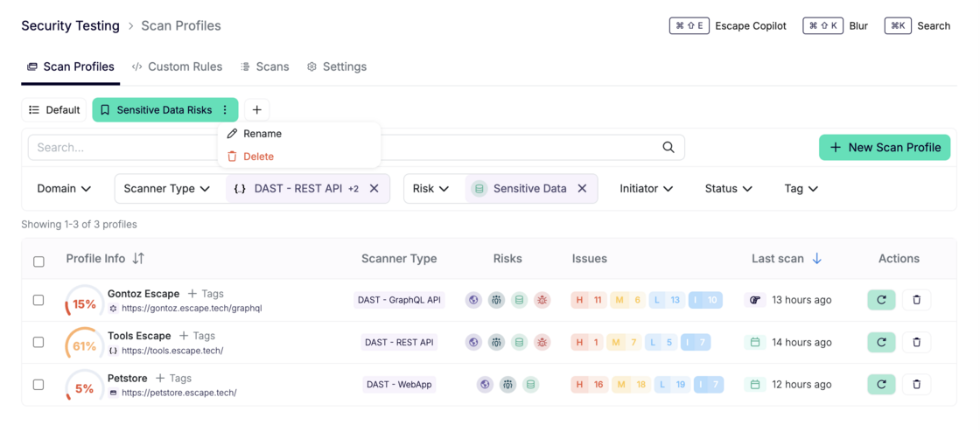Click the globe risk icon for Petstore
Image resolution: width=980 pixels, height=432 pixels.
click(485, 385)
